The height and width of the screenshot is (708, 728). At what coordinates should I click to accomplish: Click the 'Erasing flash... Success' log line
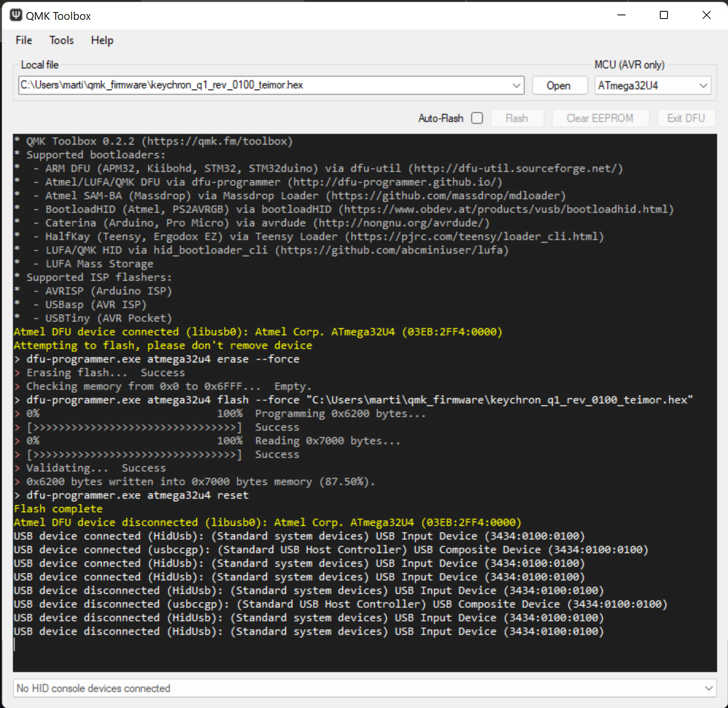(x=99, y=373)
